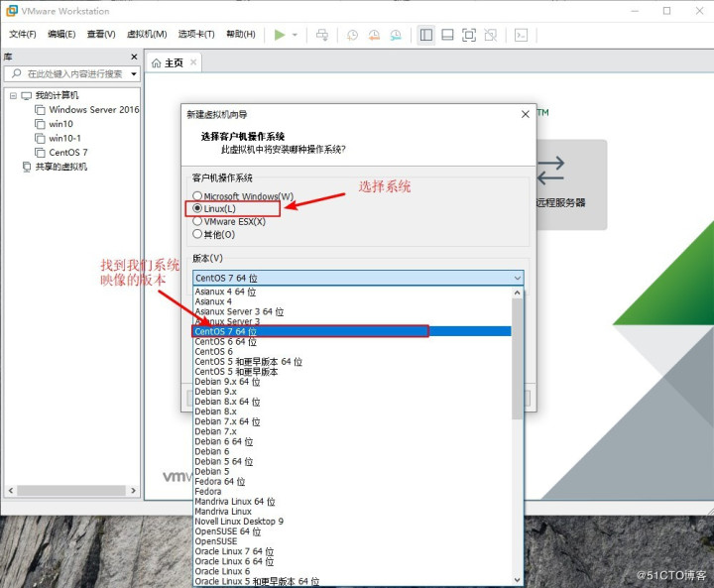The height and width of the screenshot is (588, 714).
Task: Choose CentOS 6 64 位 from list
Action: click(x=351, y=342)
